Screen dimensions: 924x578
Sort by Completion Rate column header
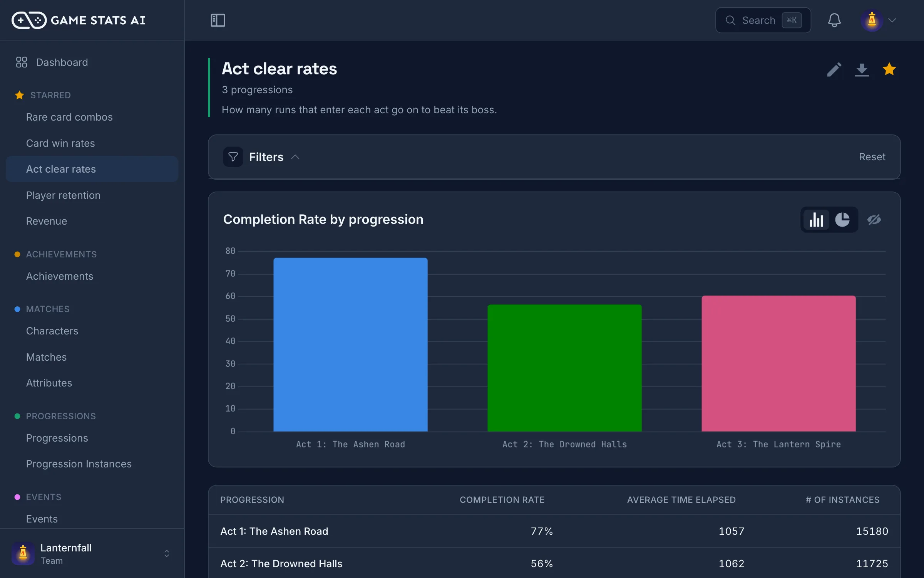(502, 500)
